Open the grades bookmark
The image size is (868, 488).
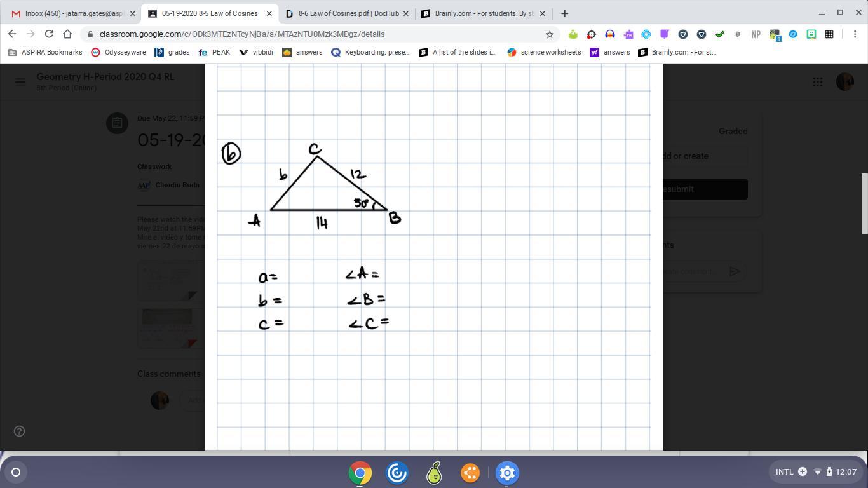[172, 52]
